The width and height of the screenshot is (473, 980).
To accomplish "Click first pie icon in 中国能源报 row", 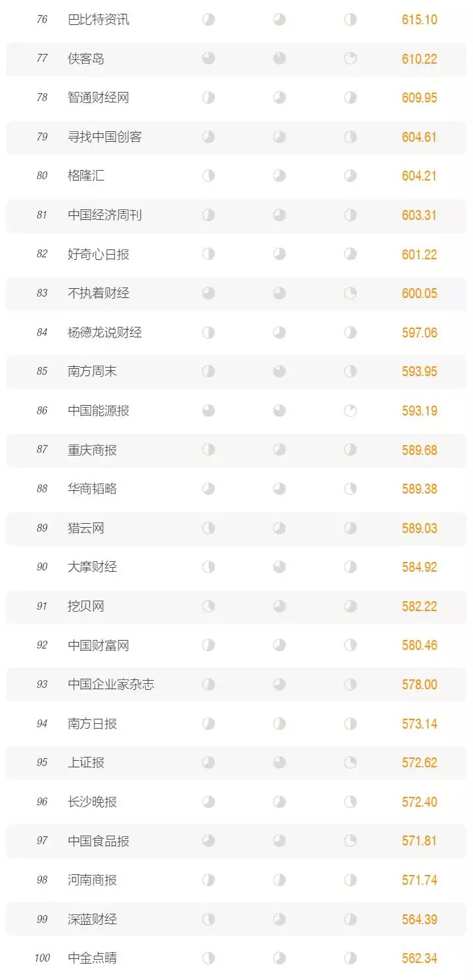I will click(208, 411).
